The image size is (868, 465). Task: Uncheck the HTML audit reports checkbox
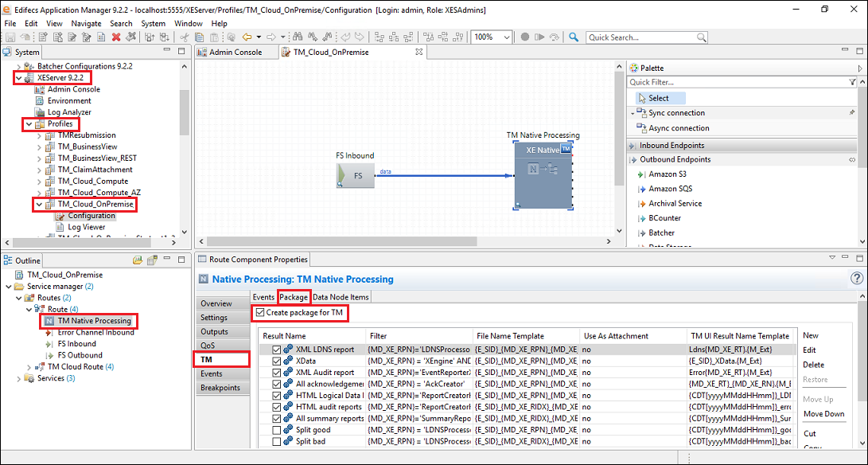click(276, 407)
